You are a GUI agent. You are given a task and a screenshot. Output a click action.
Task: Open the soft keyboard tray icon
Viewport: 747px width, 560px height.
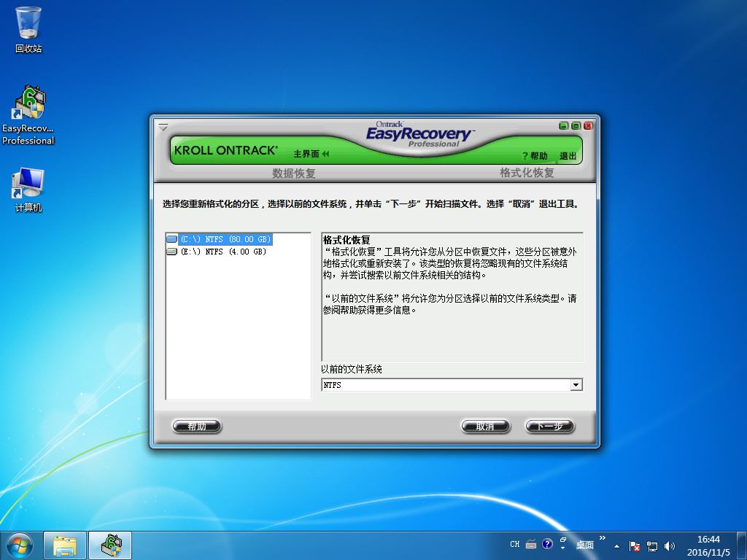531,544
